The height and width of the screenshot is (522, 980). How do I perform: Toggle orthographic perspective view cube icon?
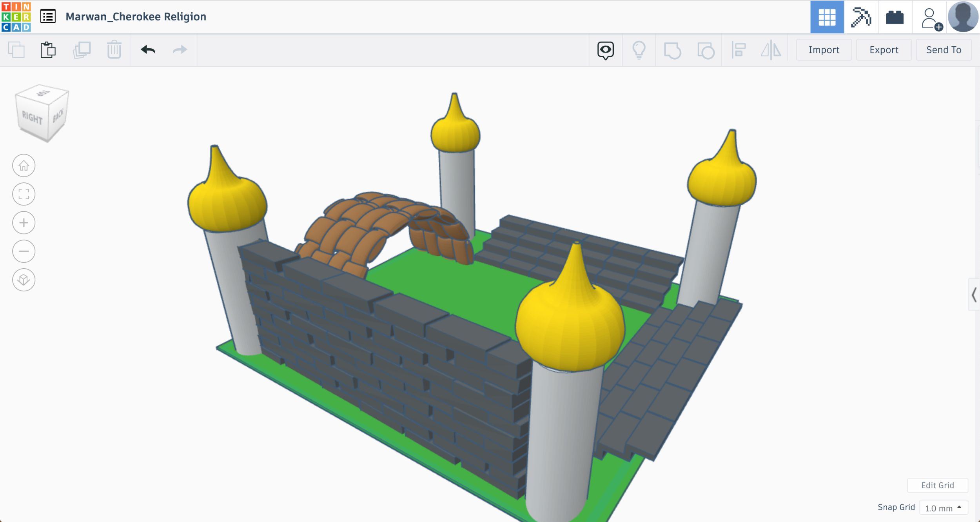pos(24,280)
